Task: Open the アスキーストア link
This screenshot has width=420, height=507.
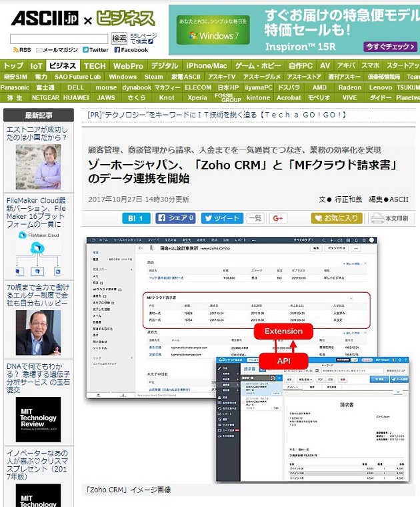Action: pyautogui.click(x=304, y=77)
